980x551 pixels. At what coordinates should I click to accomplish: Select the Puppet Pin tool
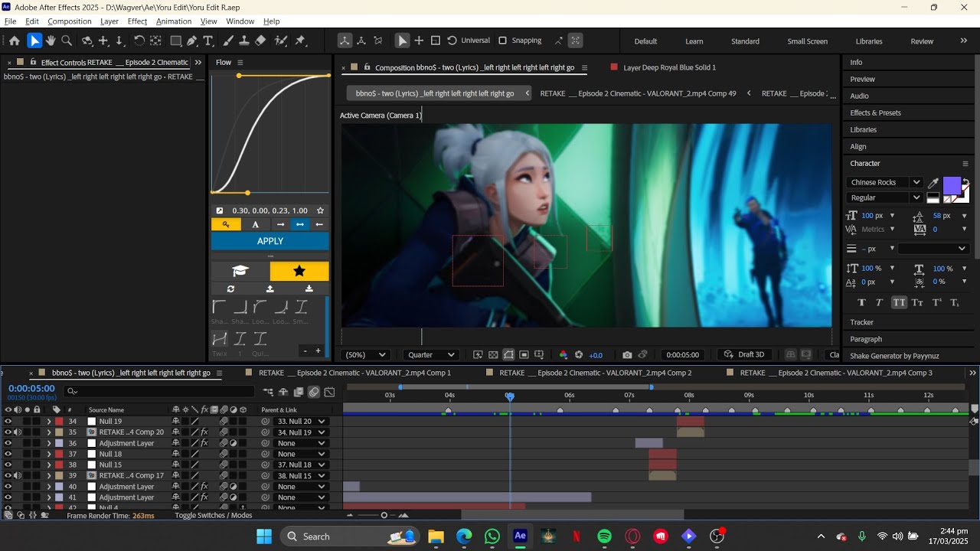click(x=300, y=41)
